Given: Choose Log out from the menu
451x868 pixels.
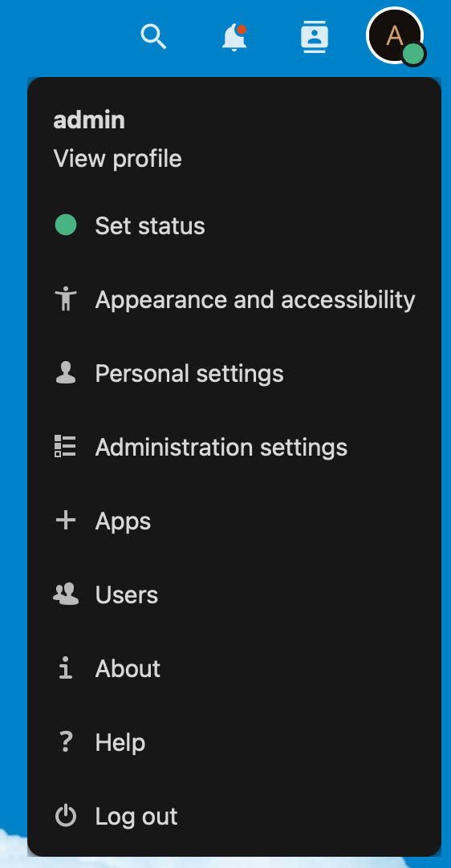Looking at the screenshot, I should click(234, 816).
